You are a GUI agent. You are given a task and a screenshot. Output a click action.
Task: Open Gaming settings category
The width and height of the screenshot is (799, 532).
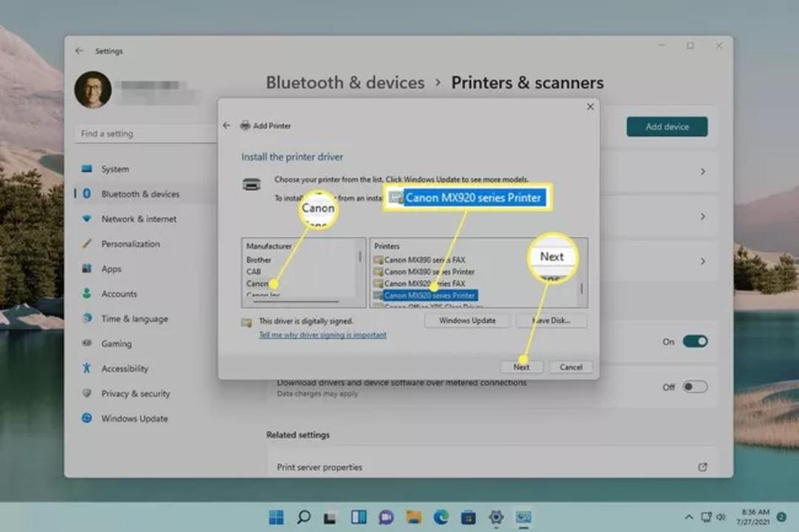pyautogui.click(x=116, y=343)
